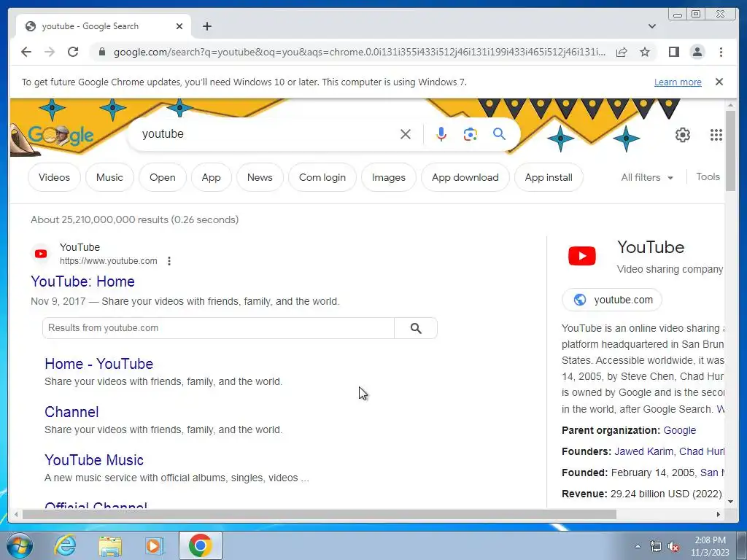Select the Videos filter chip
Viewport: 747px width, 560px height.
[x=54, y=177]
